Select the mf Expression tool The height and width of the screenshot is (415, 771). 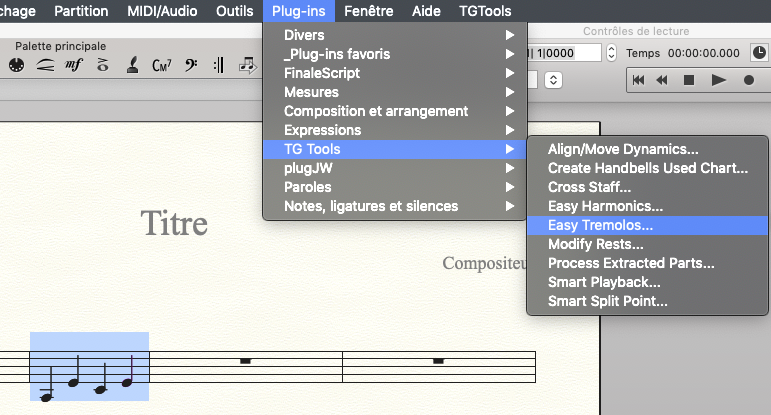(x=74, y=65)
